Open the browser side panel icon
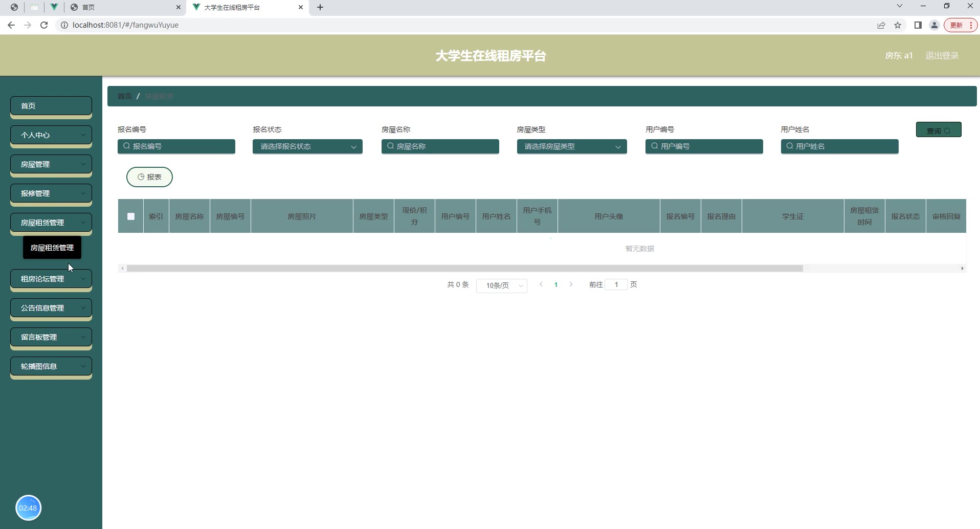The height and width of the screenshot is (529, 980). pyautogui.click(x=918, y=25)
